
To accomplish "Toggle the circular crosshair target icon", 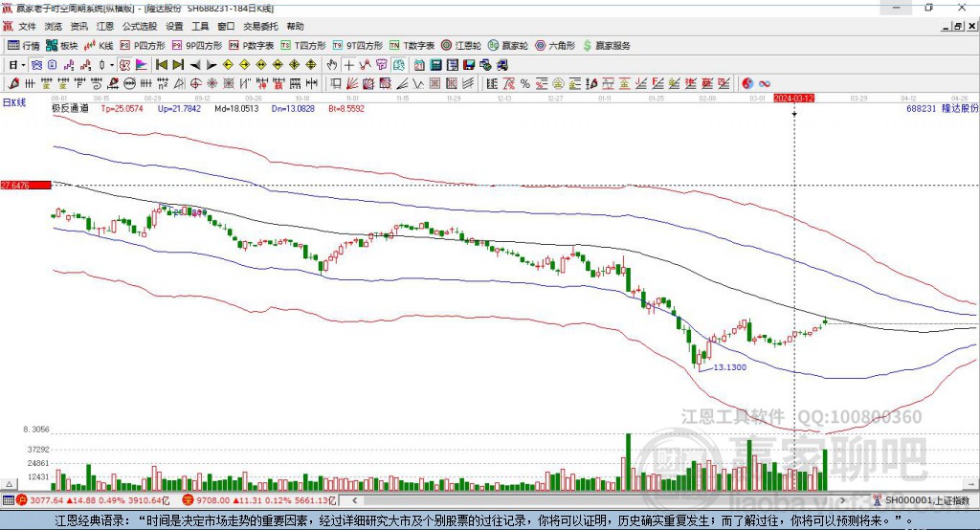I will (x=195, y=84).
